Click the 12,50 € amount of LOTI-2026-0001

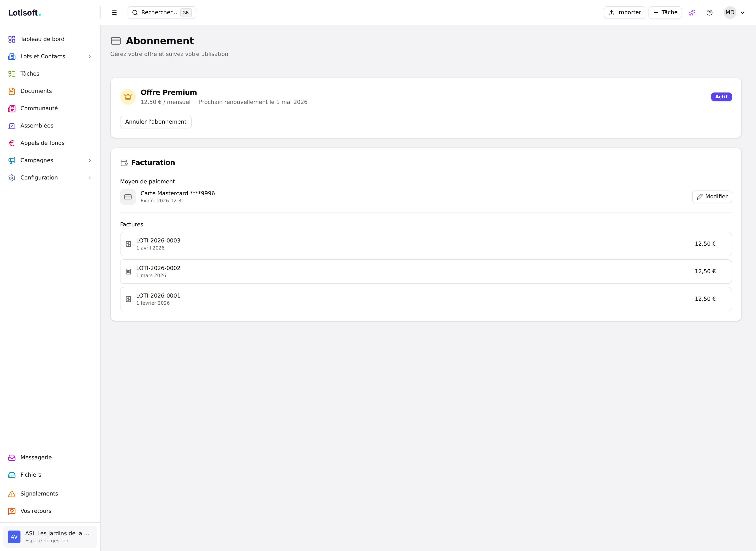[705, 299]
